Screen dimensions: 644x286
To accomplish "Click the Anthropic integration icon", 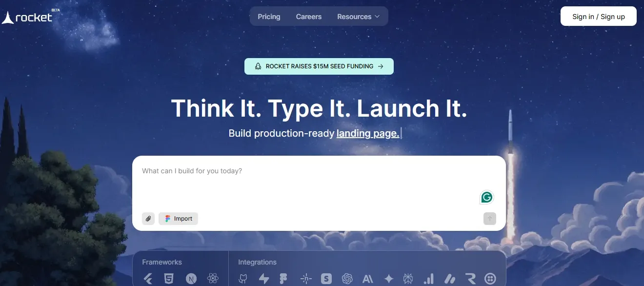I will point(368,279).
